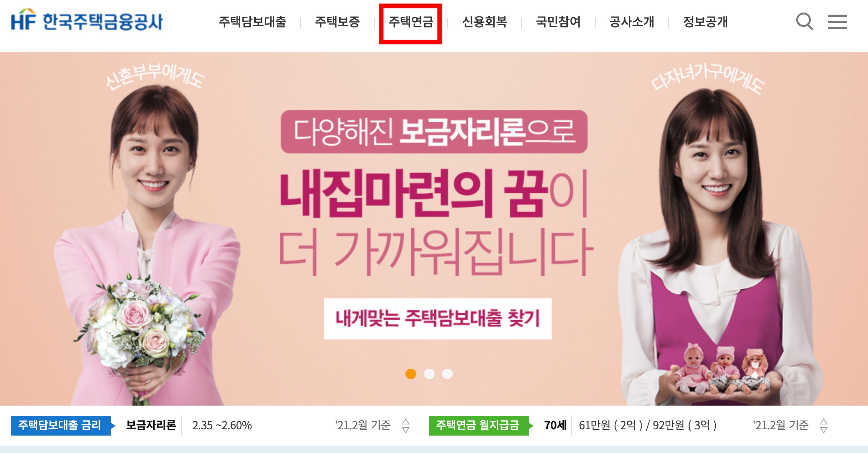
Task: Show next 주택연금 월지급금 item with down arrow
Action: (824, 430)
